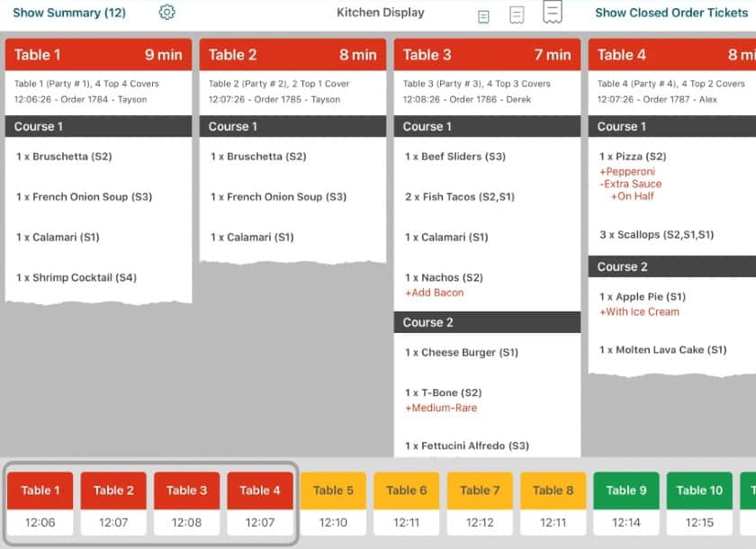Open the settings gear icon

coord(166,13)
